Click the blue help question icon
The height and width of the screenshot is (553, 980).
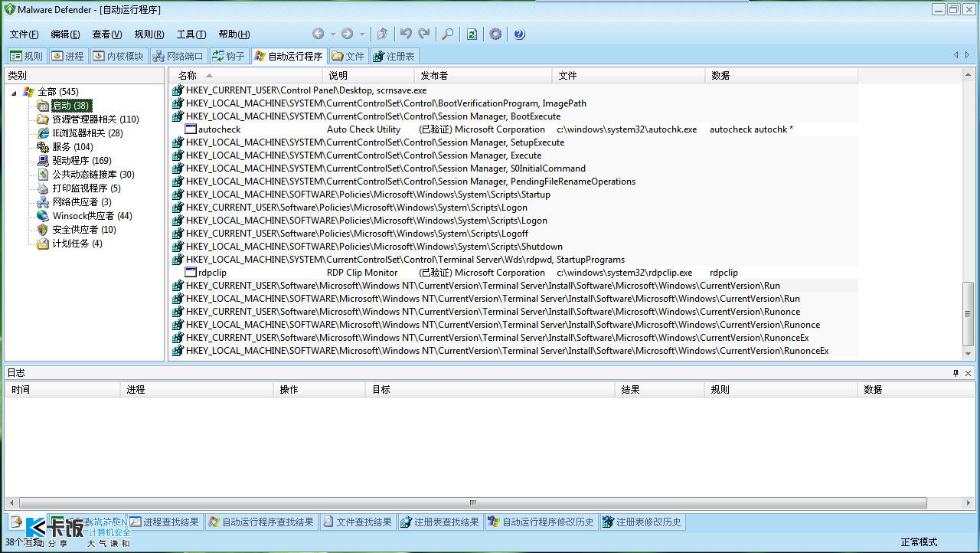519,34
